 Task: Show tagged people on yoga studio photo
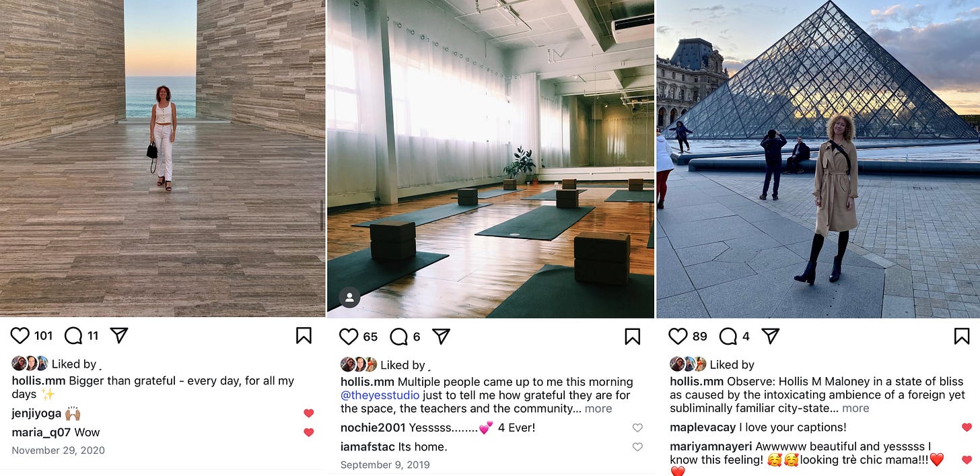349,297
